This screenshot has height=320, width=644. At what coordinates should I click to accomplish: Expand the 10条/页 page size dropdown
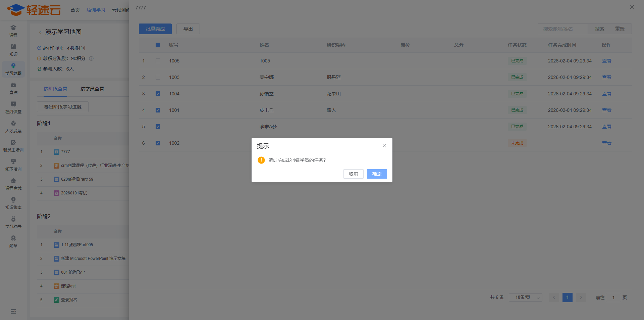[525, 298]
